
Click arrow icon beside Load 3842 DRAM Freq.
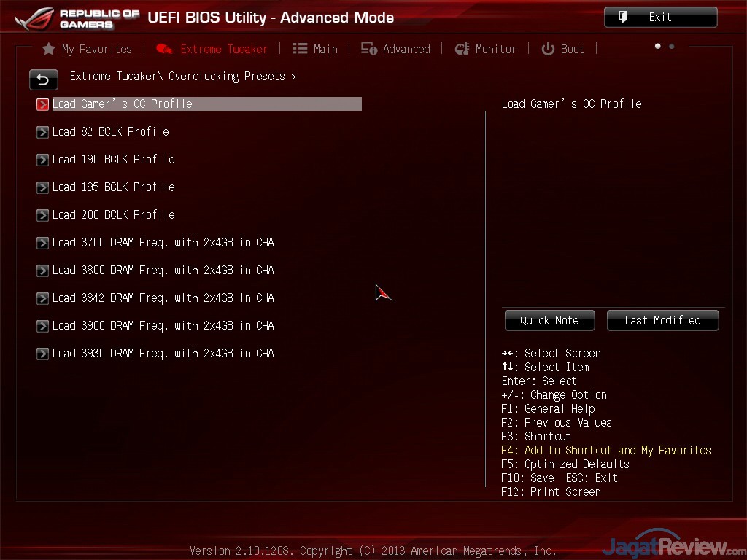(x=42, y=298)
